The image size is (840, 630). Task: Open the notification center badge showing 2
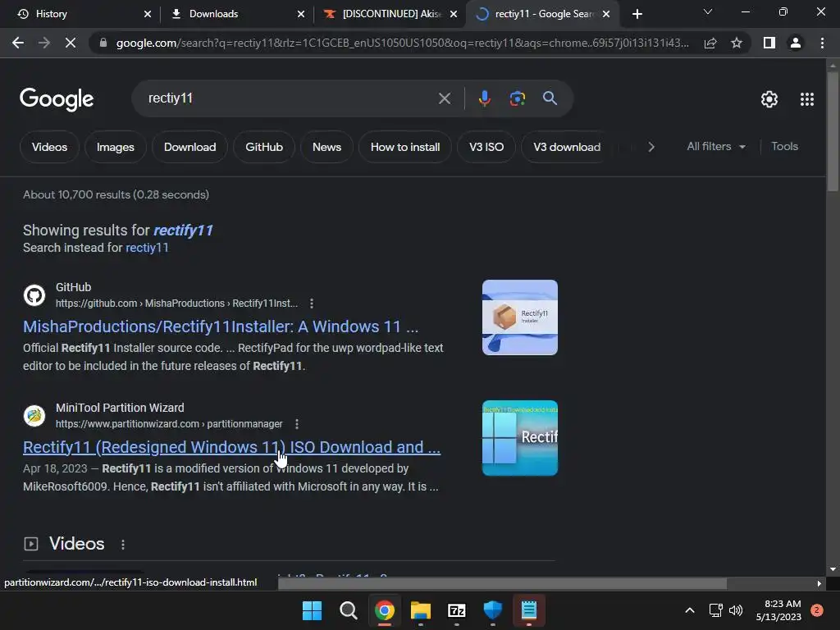pyautogui.click(x=817, y=610)
